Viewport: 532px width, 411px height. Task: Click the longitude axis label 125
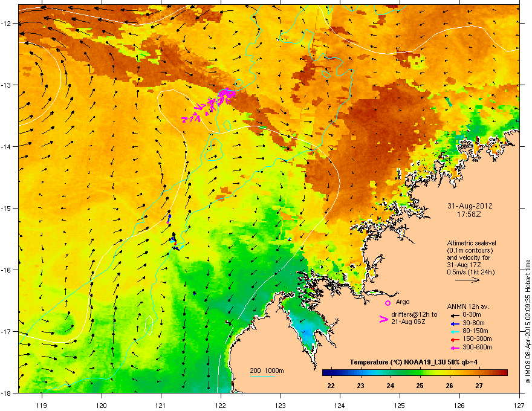click(400, 406)
